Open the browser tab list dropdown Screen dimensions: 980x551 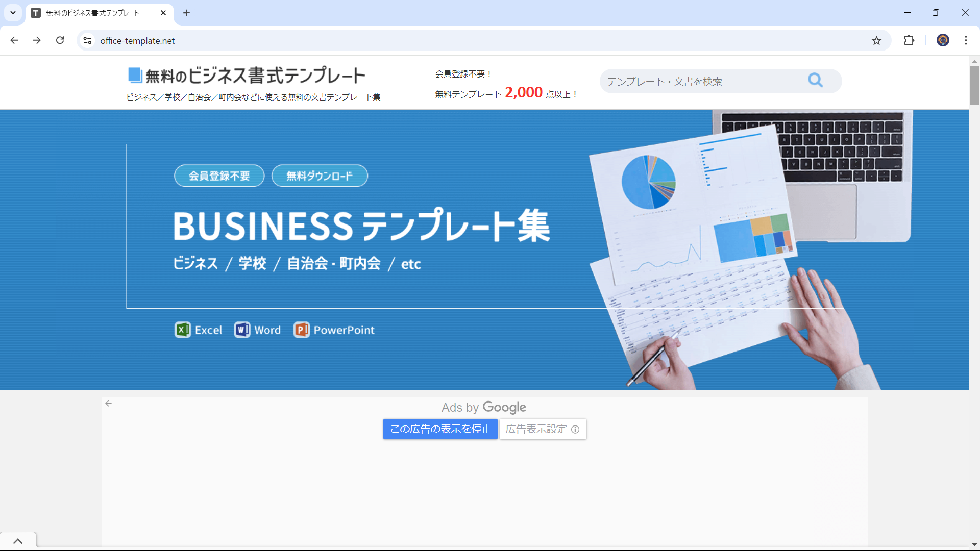point(13,12)
